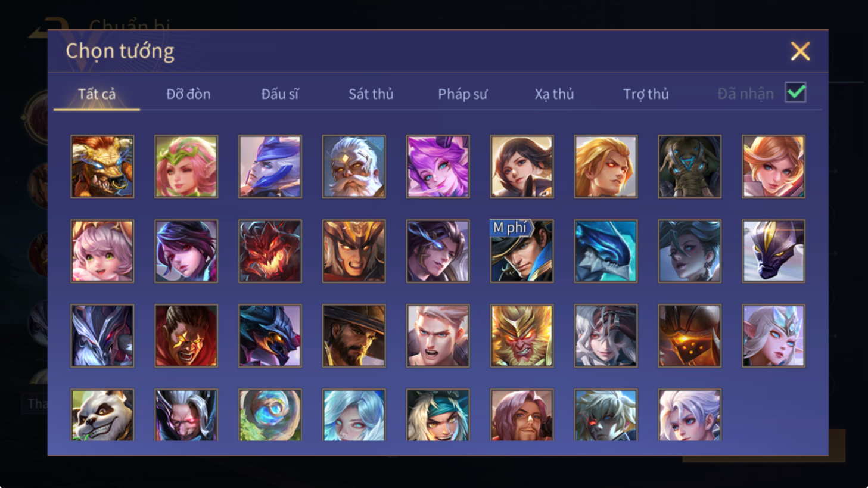This screenshot has height=488, width=868.
Task: Select the white-bearded old warrior hero
Action: point(354,166)
